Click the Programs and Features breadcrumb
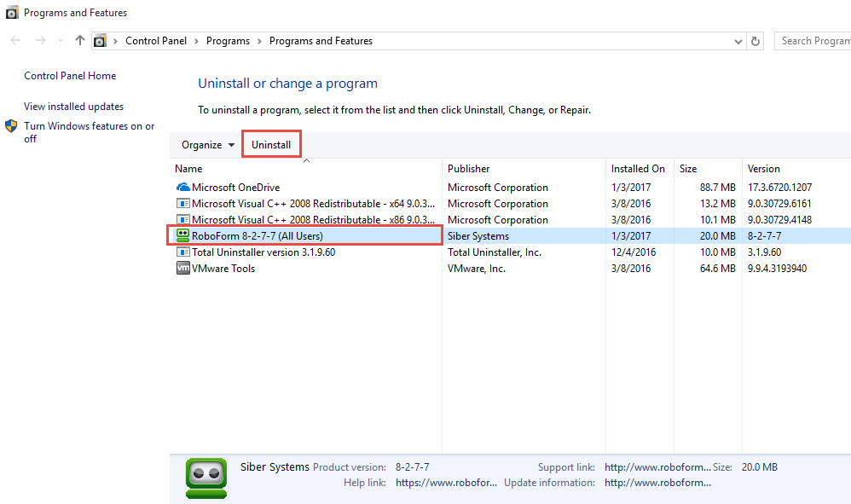851x504 pixels. click(321, 41)
